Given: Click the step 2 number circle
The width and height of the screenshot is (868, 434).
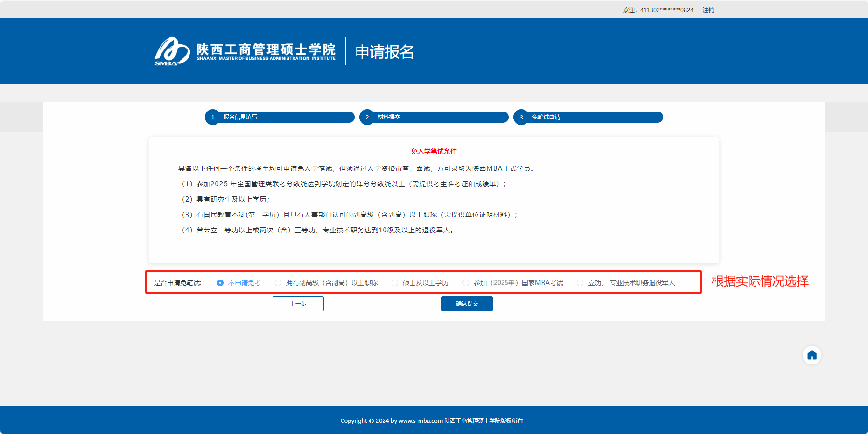Looking at the screenshot, I should coord(367,117).
